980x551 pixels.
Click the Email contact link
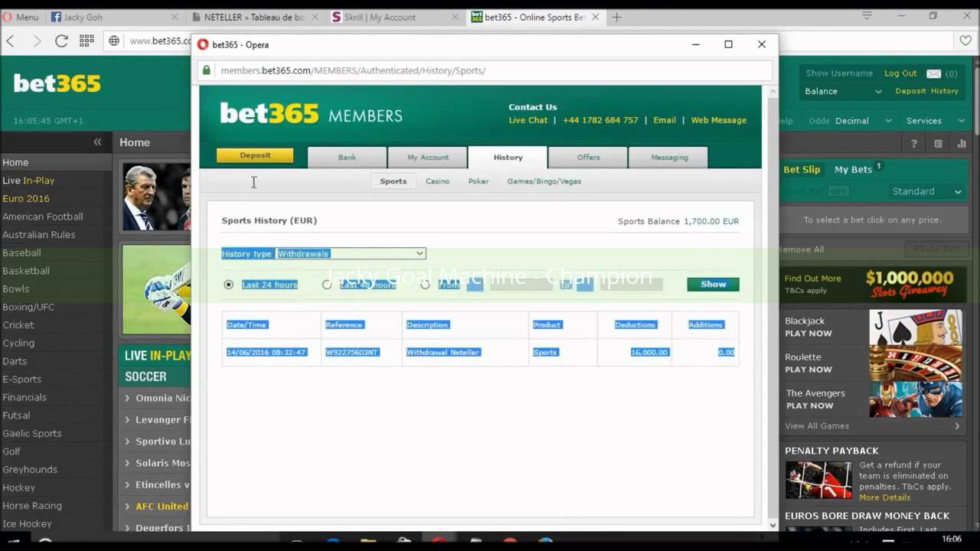[664, 120]
